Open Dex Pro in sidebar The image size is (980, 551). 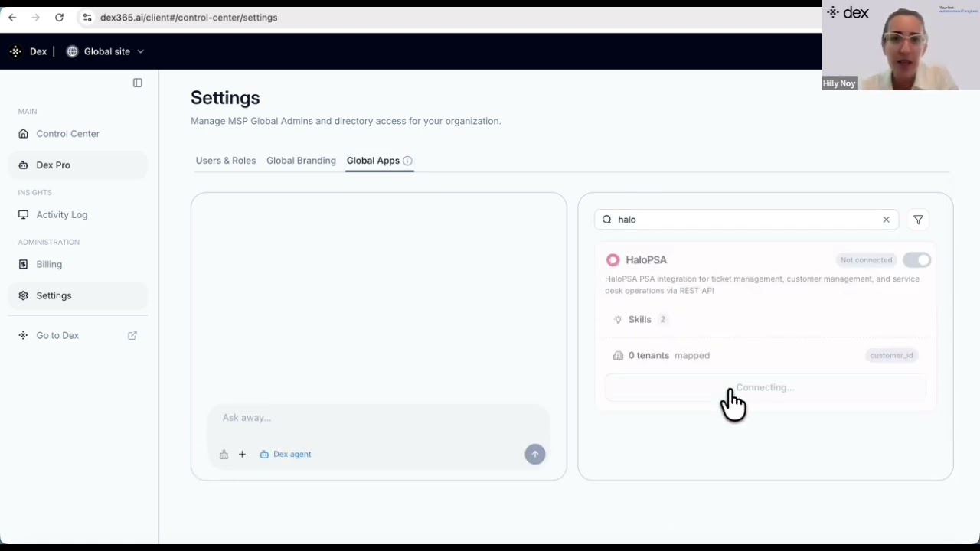coord(78,165)
